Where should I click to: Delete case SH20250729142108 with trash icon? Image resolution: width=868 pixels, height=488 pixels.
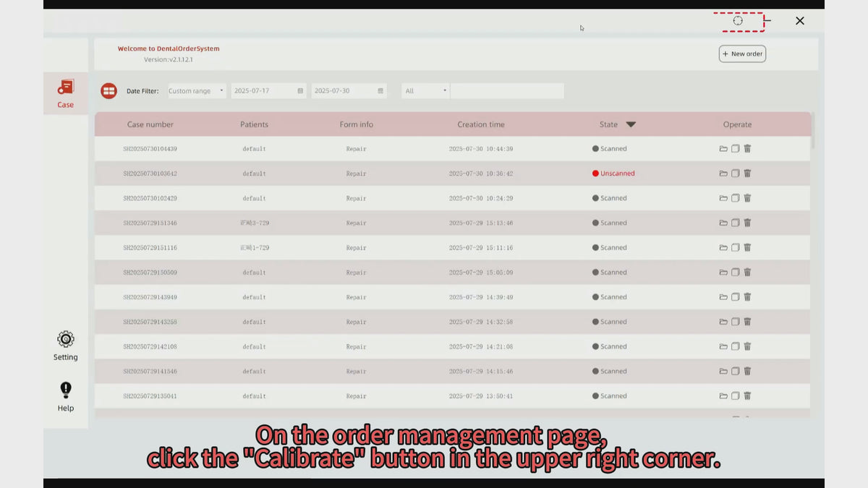tap(747, 346)
